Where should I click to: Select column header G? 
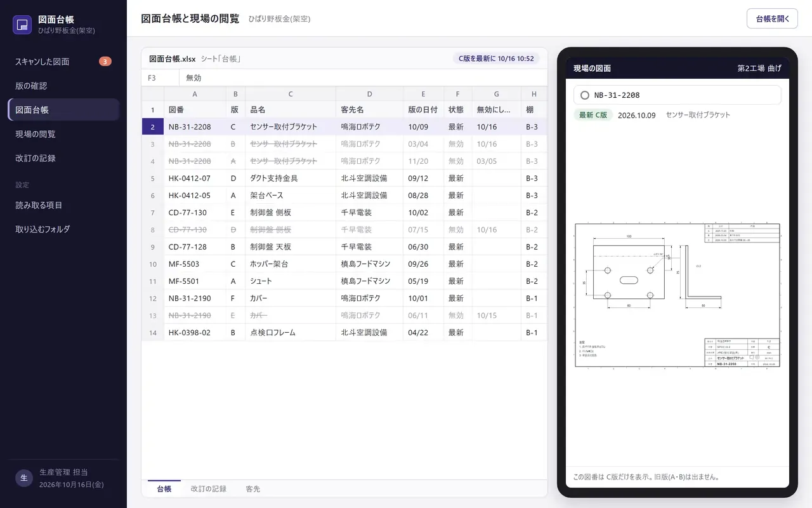[x=496, y=94]
